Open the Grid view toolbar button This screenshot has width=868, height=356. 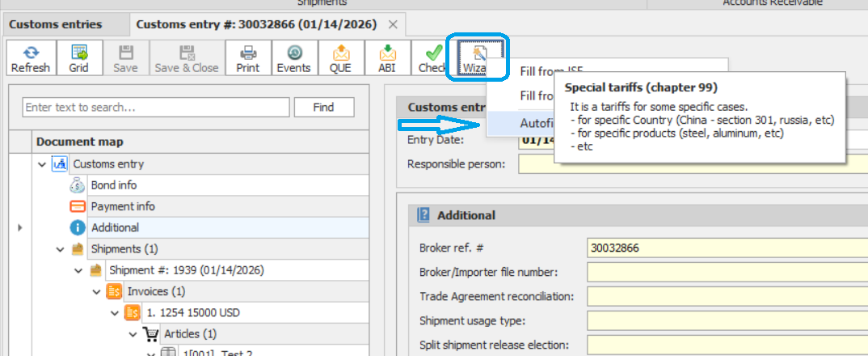point(79,57)
